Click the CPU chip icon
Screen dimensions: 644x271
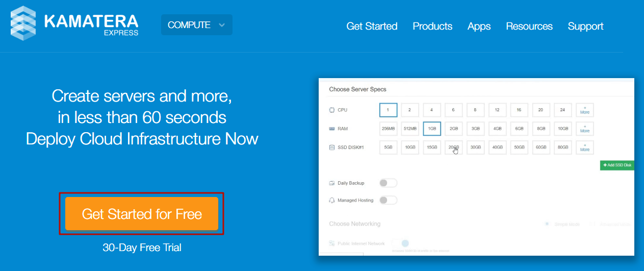tap(332, 110)
